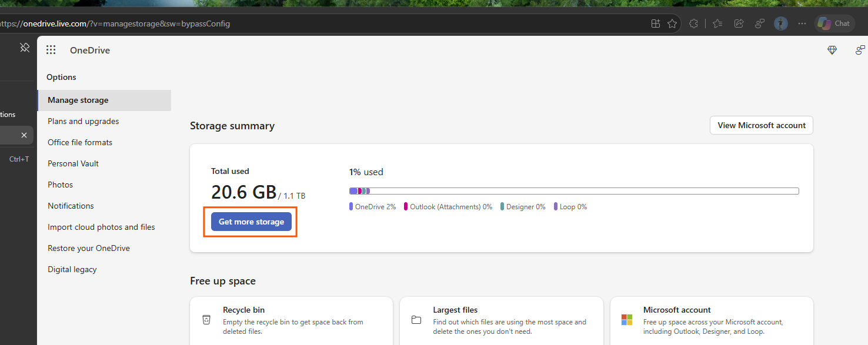Click the Get more storage button
868x345 pixels.
pos(251,222)
